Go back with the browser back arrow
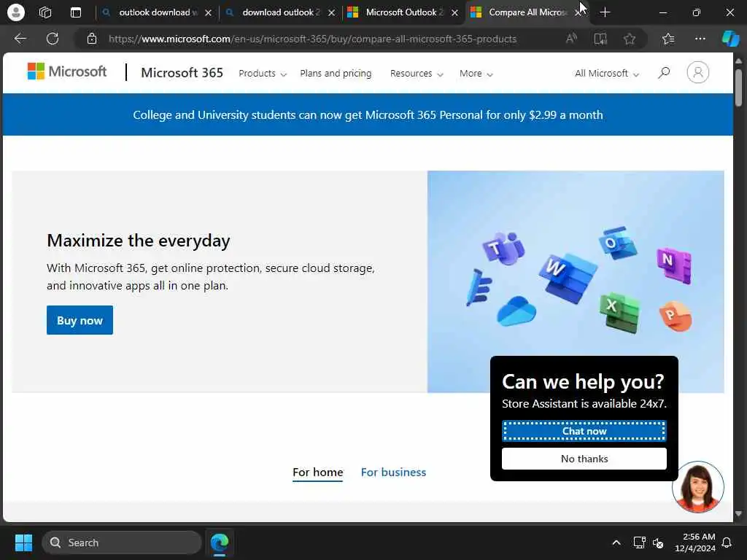 pos(20,39)
